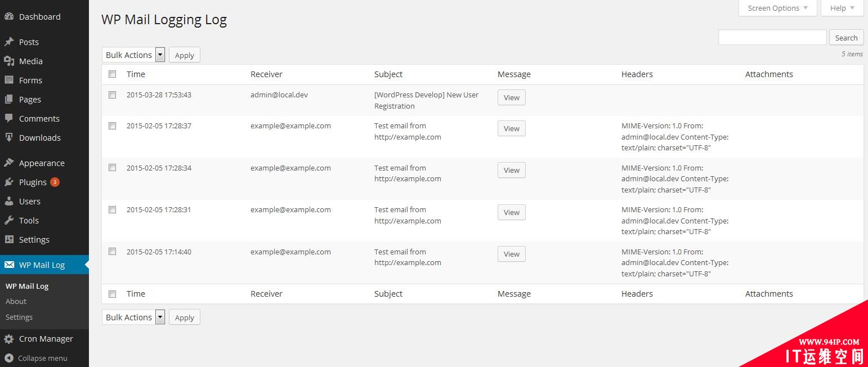This screenshot has width=868, height=367.
Task: Click the Search button
Action: [846, 38]
